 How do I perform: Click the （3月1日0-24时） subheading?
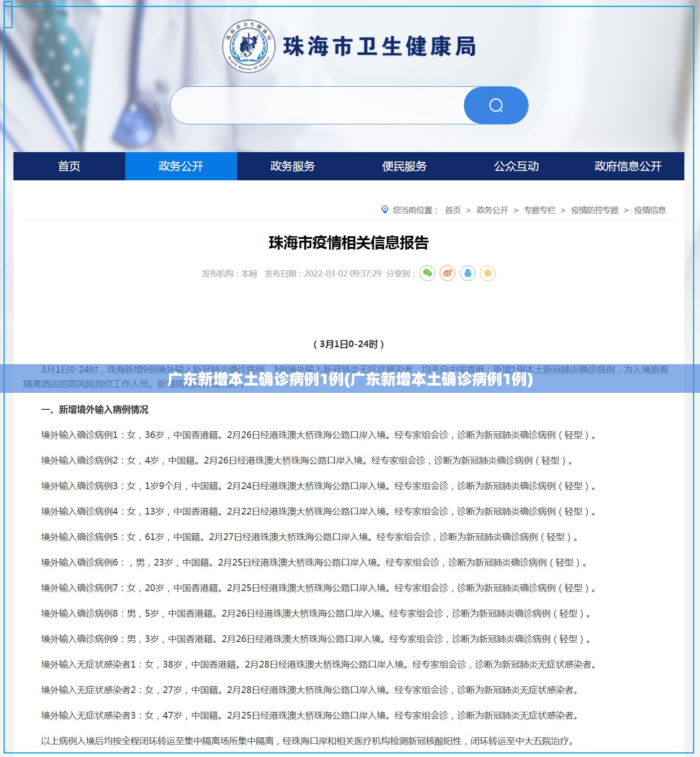(348, 344)
